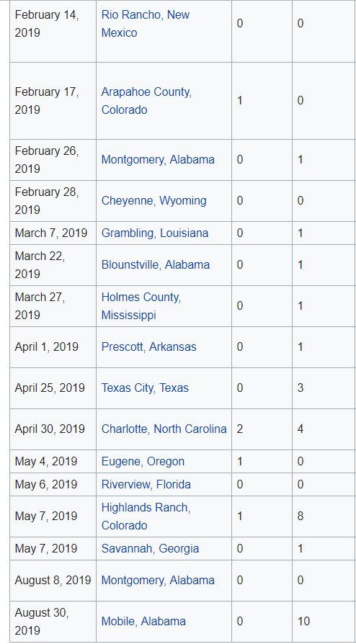Follow the Prescott, Arkansas link
Screen dimensions: 356x644
(x=148, y=346)
